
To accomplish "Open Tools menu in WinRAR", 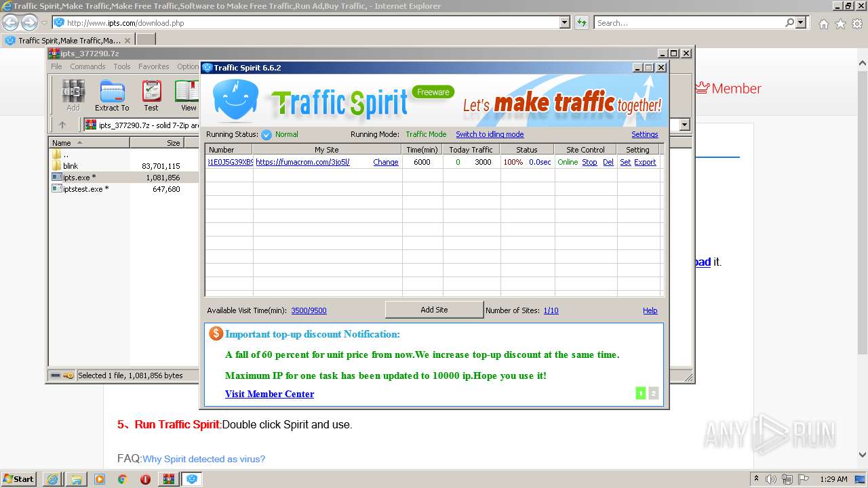I will click(x=122, y=66).
